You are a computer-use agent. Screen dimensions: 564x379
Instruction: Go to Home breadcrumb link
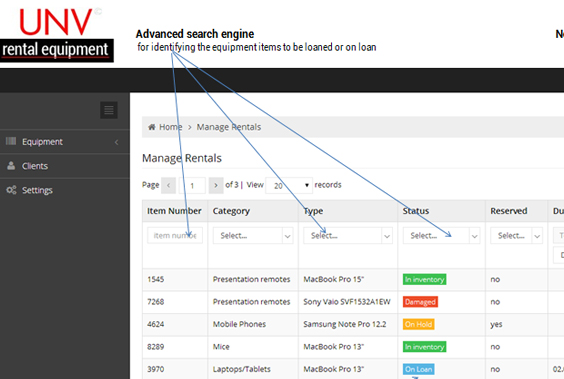tap(170, 127)
